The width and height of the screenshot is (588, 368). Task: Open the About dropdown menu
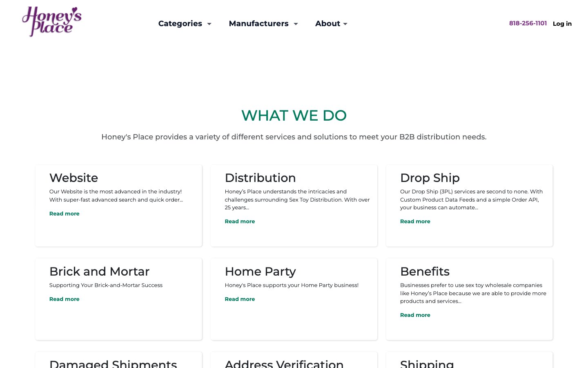331,24
